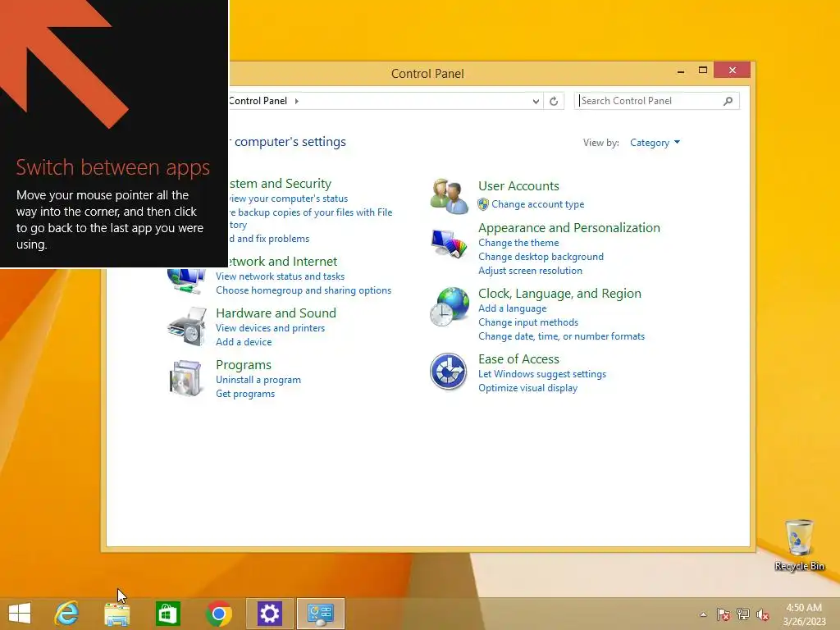This screenshot has height=630, width=840.
Task: Open the Windows Store taskbar icon
Action: 167,614
